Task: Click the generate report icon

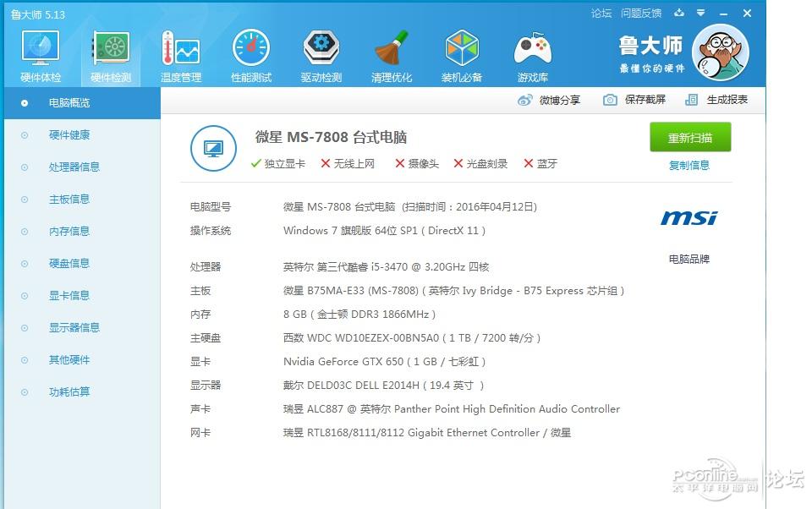Action: coord(691,100)
